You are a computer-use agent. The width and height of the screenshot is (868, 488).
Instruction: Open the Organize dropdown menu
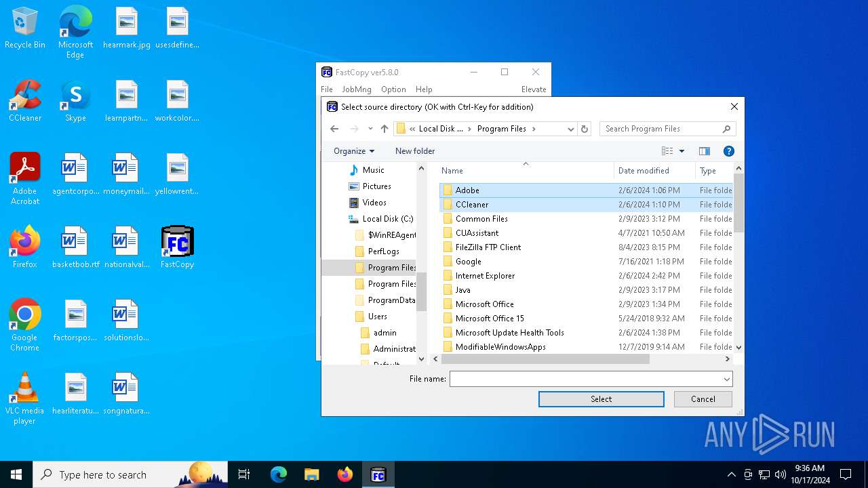[354, 151]
